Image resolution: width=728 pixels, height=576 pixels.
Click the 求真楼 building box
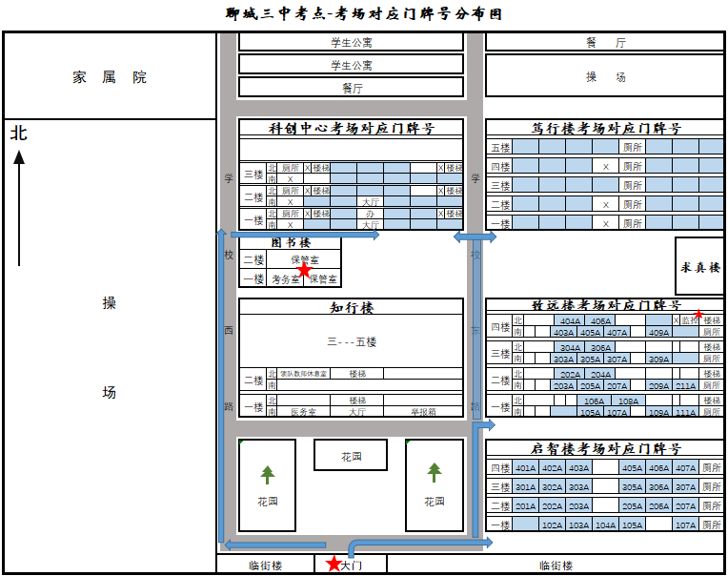click(700, 267)
